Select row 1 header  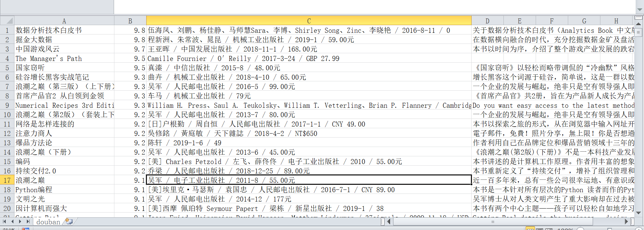[7, 30]
